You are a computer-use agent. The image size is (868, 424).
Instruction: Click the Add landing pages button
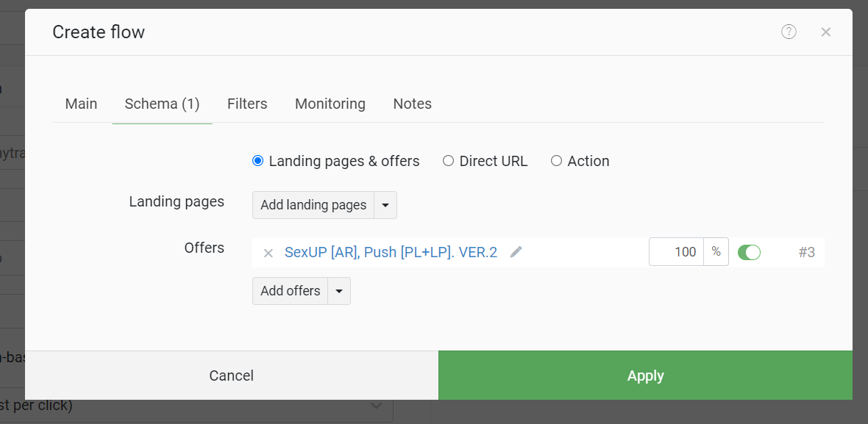pyautogui.click(x=313, y=205)
